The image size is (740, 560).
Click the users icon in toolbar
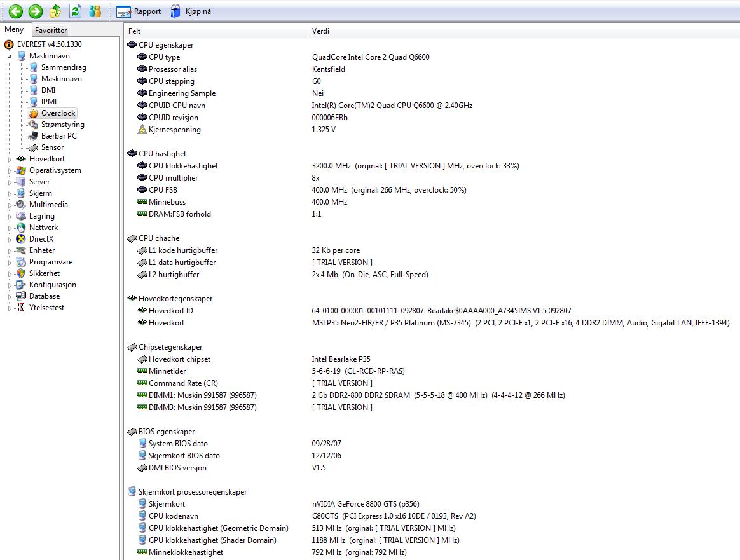point(95,11)
